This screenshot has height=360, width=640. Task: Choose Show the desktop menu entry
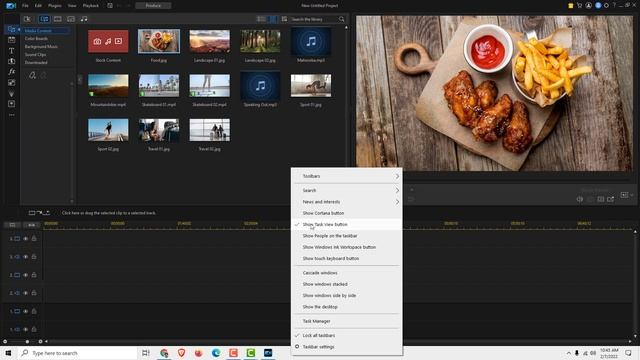click(x=347, y=307)
